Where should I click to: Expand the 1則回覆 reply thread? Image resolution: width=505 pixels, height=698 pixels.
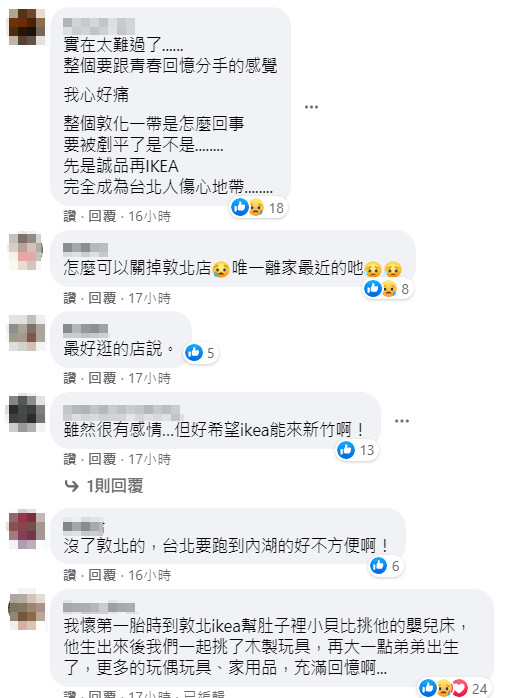coord(104,486)
